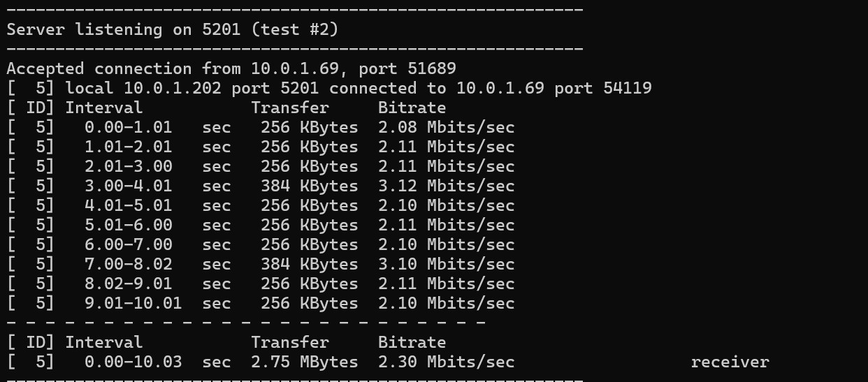Click port number 51689
Image resolution: width=868 pixels, height=382 pixels.
click(427, 68)
